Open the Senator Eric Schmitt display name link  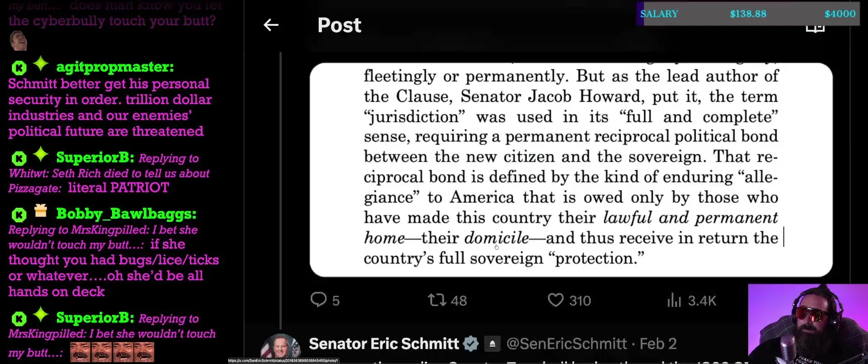pyautogui.click(x=383, y=344)
